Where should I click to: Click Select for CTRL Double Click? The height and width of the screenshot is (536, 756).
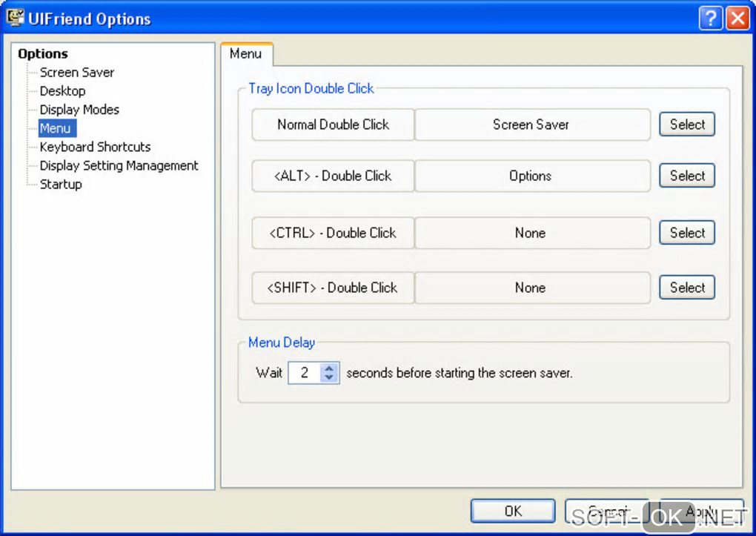[686, 233]
